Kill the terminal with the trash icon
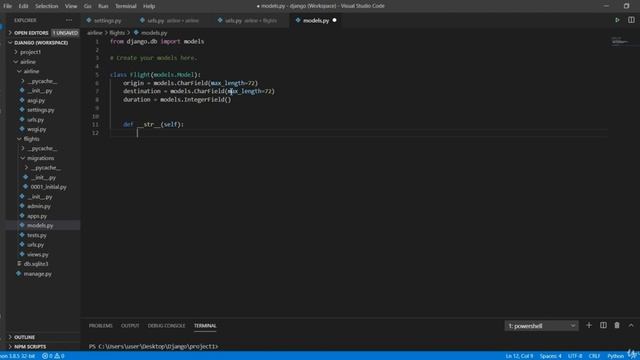 point(617,325)
